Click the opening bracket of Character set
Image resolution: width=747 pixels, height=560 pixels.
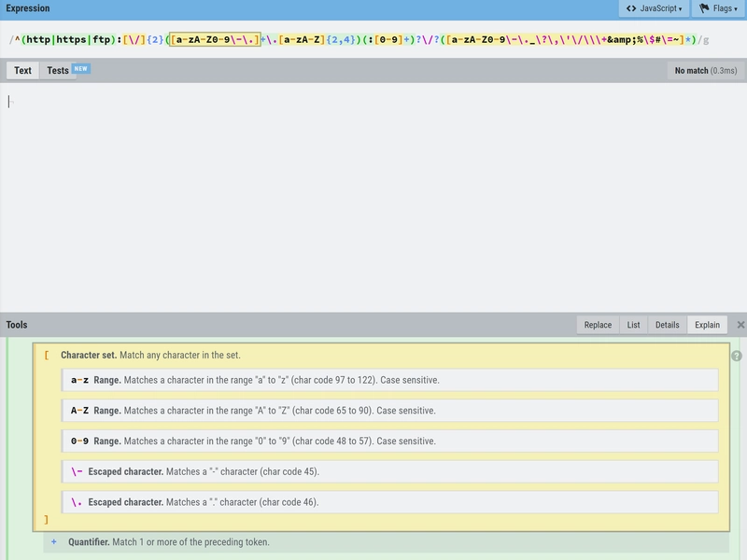tap(47, 356)
